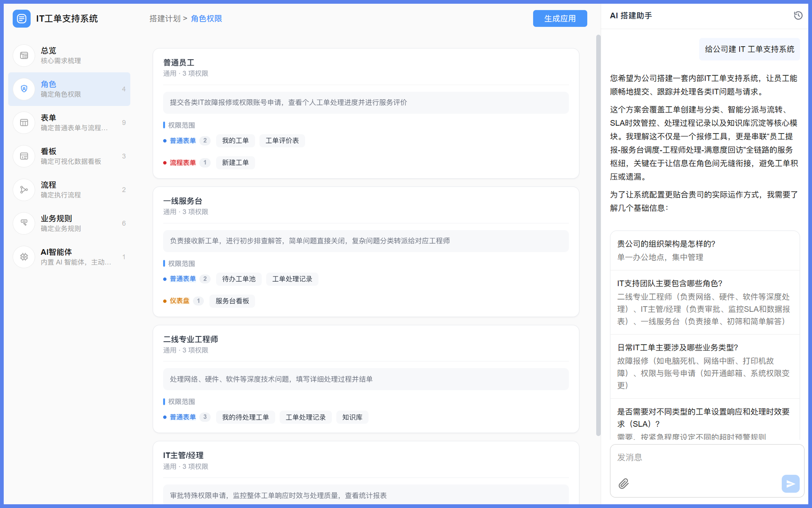This screenshot has height=508, width=812.
Task: Click 普通表单 label in 二线专业工程师 card
Action: click(x=183, y=417)
